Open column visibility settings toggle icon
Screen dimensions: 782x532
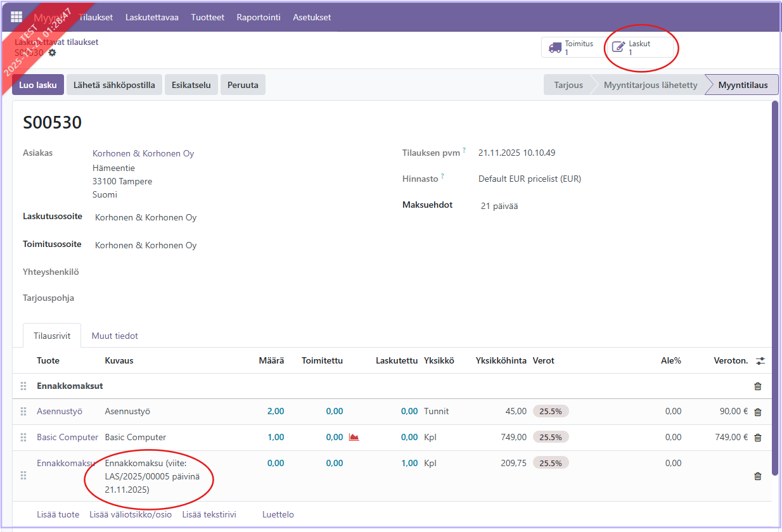[760, 360]
